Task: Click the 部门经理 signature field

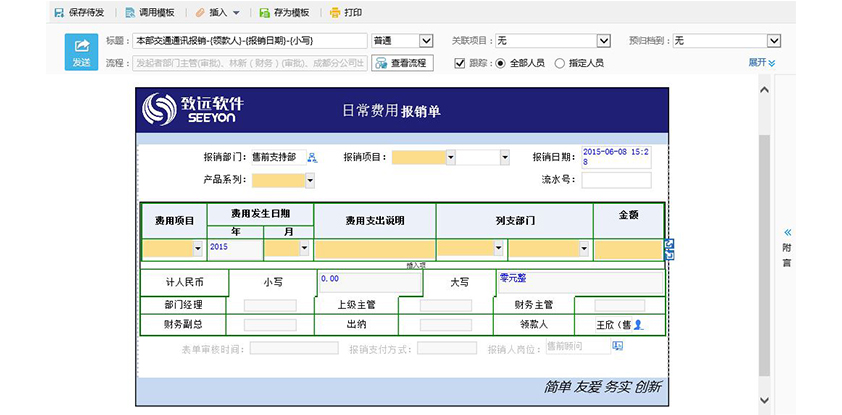Action: click(270, 305)
